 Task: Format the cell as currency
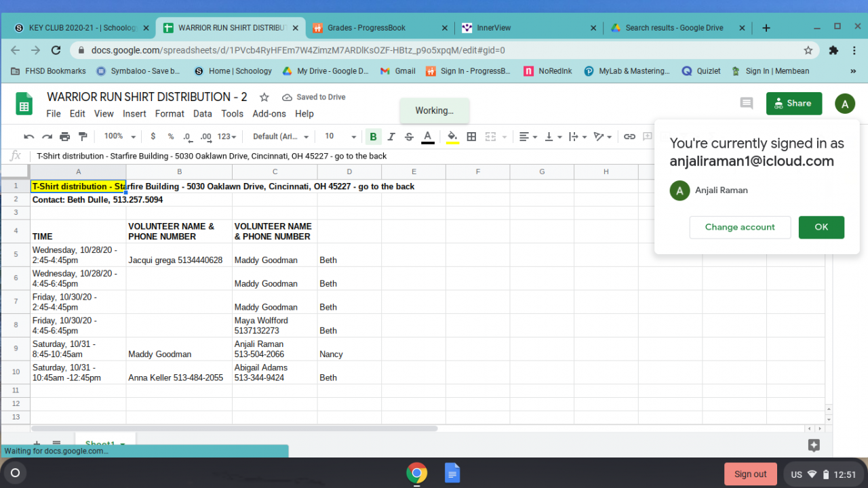[x=153, y=136]
